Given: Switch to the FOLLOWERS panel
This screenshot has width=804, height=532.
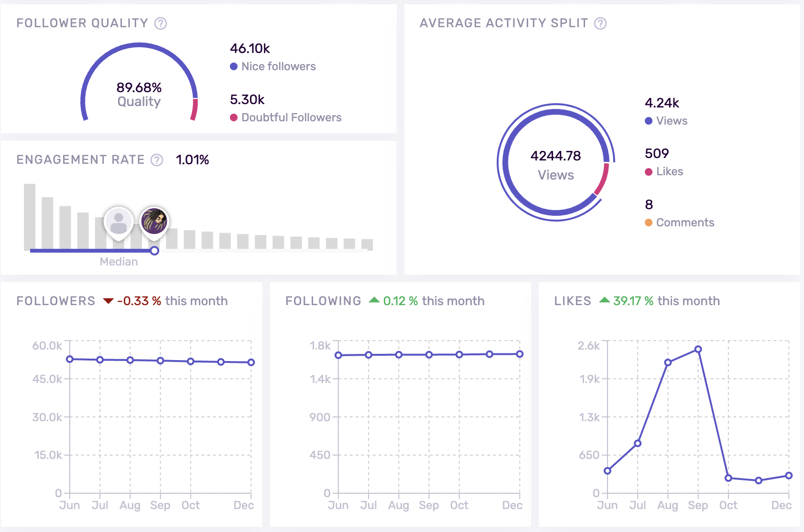Looking at the screenshot, I should click(x=55, y=300).
